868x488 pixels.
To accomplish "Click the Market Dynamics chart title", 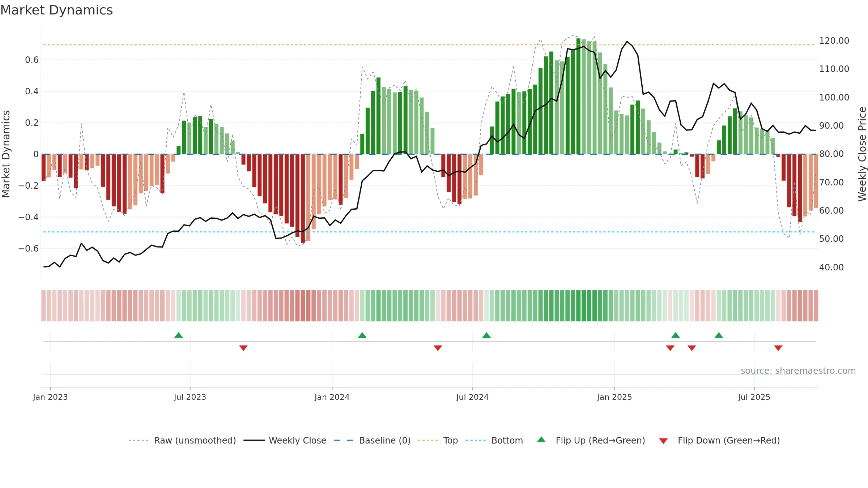I will click(57, 10).
